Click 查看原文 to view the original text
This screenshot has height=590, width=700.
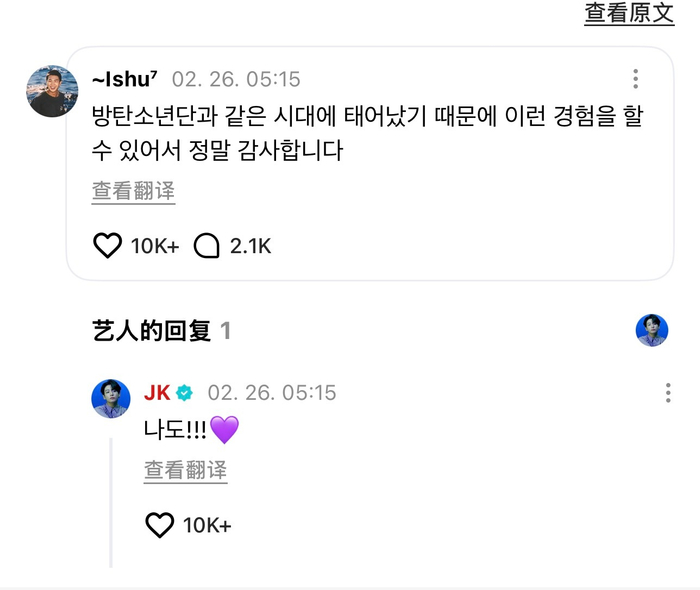630,13
